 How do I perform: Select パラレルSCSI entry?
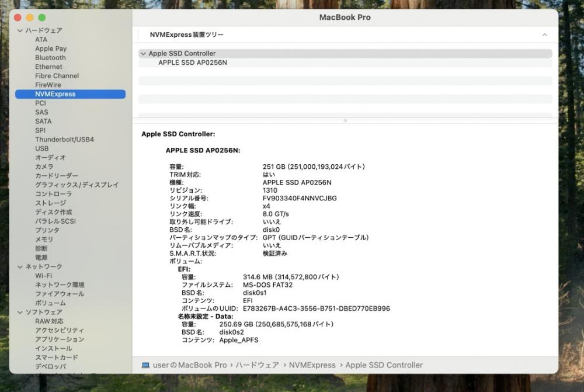pyautogui.click(x=55, y=221)
